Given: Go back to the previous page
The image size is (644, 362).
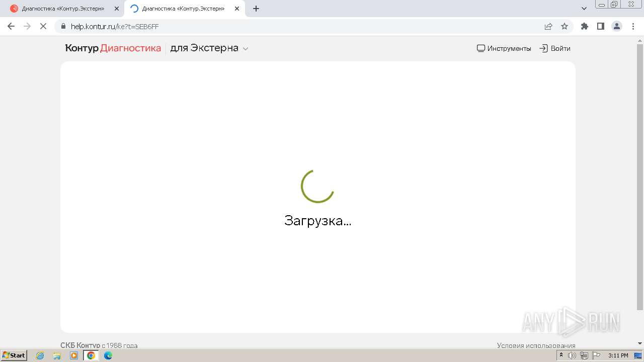Looking at the screenshot, I should (x=11, y=26).
